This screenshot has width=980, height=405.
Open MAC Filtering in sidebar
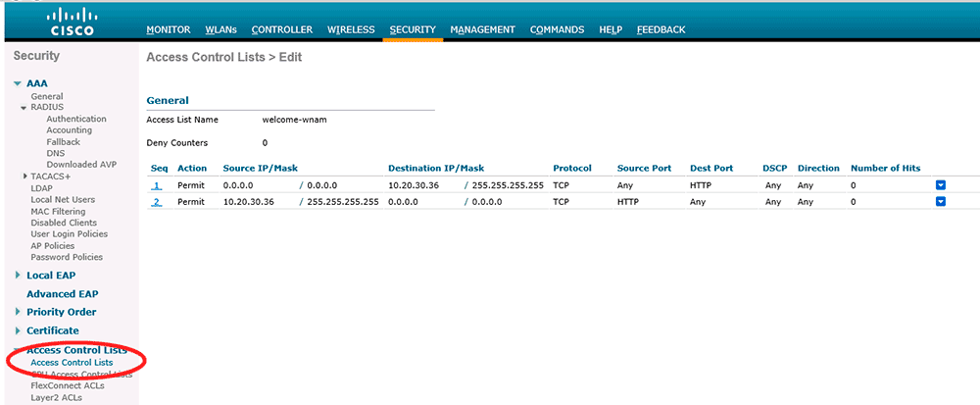tap(58, 211)
